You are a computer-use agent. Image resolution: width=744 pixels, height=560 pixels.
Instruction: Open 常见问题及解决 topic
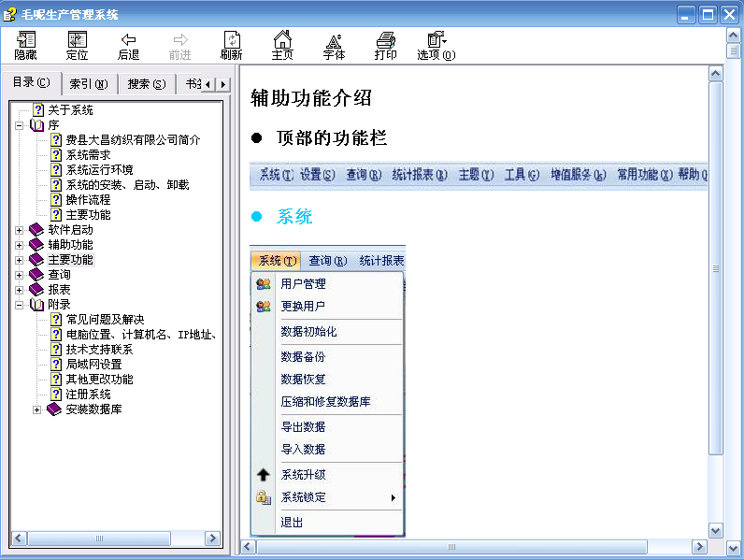tap(105, 320)
